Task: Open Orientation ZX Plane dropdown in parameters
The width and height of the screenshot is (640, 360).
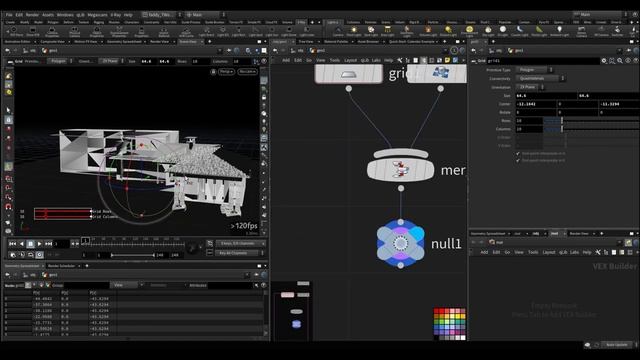Action: click(x=530, y=87)
